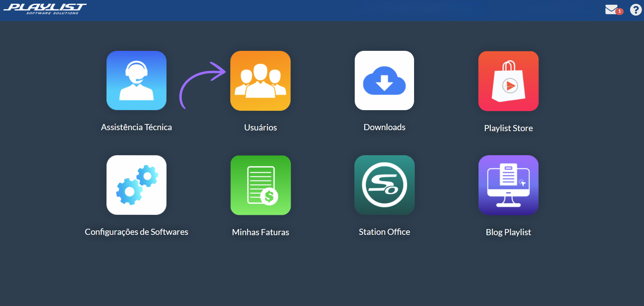Viewport: 644px width, 306px height.
Task: Click the Usuários text label
Action: coord(260,127)
